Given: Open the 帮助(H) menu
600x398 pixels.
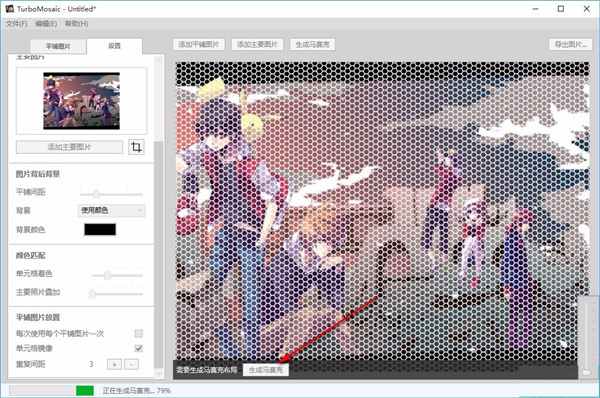Looking at the screenshot, I should (76, 24).
